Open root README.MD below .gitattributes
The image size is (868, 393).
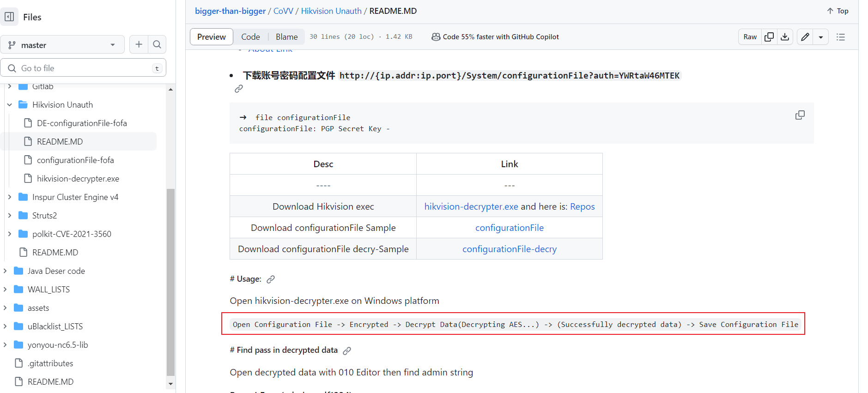point(51,382)
